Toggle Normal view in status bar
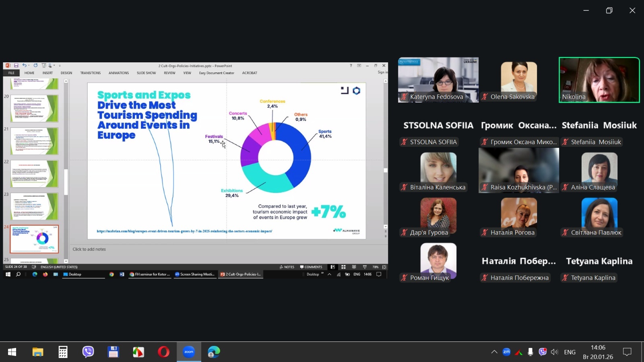 point(333,267)
